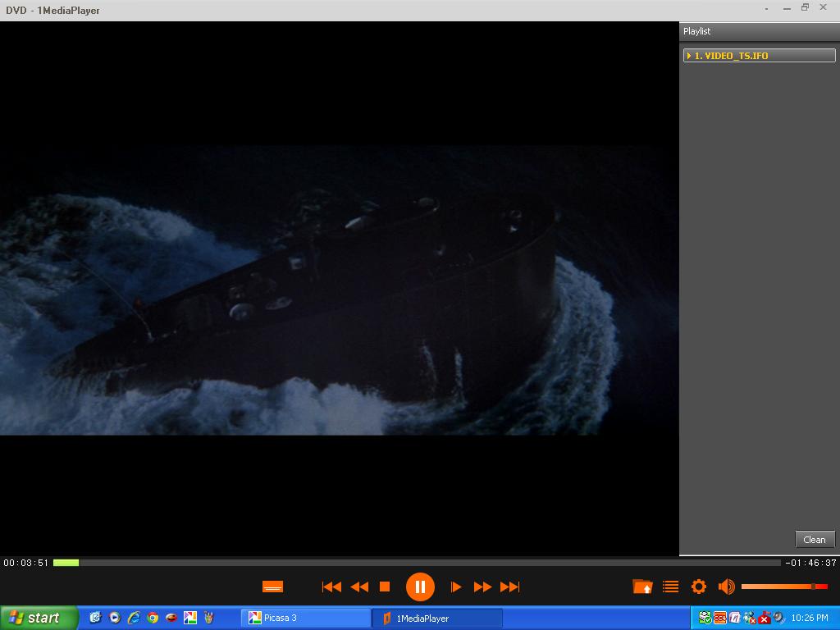
Task: Pause the DVD playback
Action: [420, 587]
